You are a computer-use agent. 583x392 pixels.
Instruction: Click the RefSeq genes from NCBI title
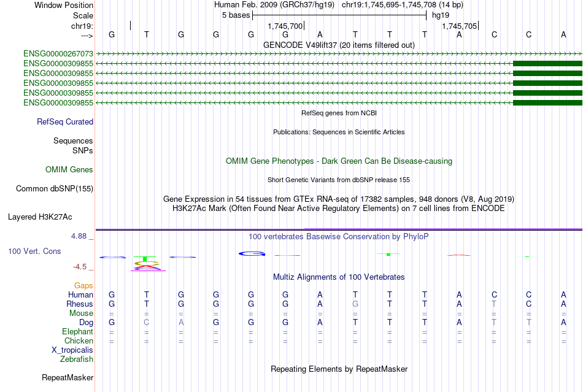339,113
